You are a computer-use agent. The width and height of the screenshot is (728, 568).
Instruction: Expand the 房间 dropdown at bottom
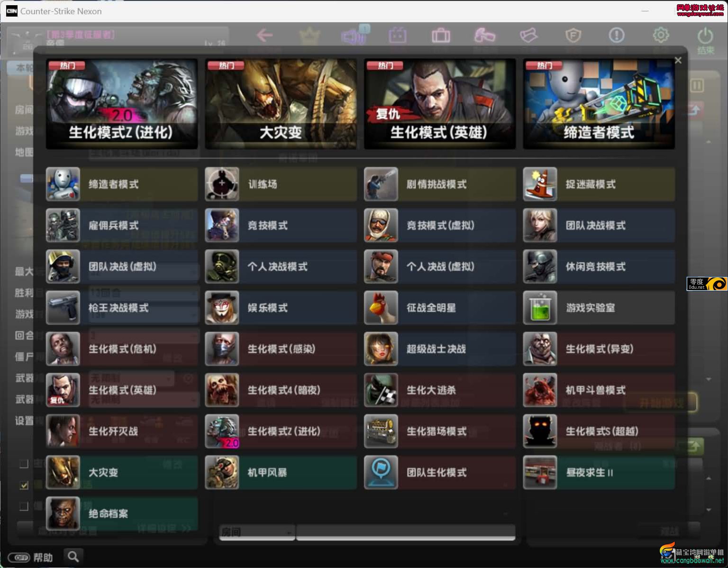click(x=256, y=532)
